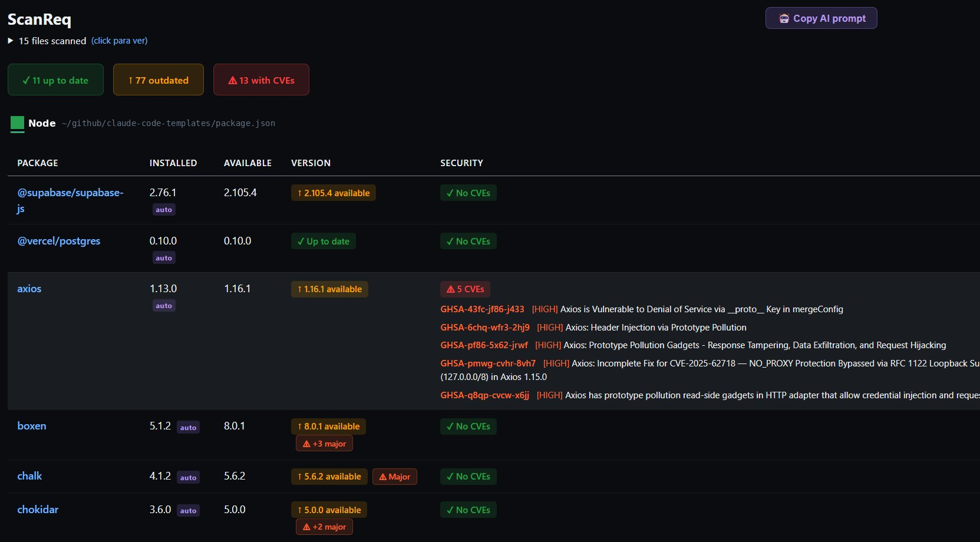Click No CVEs badge for @vercel/postgres

468,242
